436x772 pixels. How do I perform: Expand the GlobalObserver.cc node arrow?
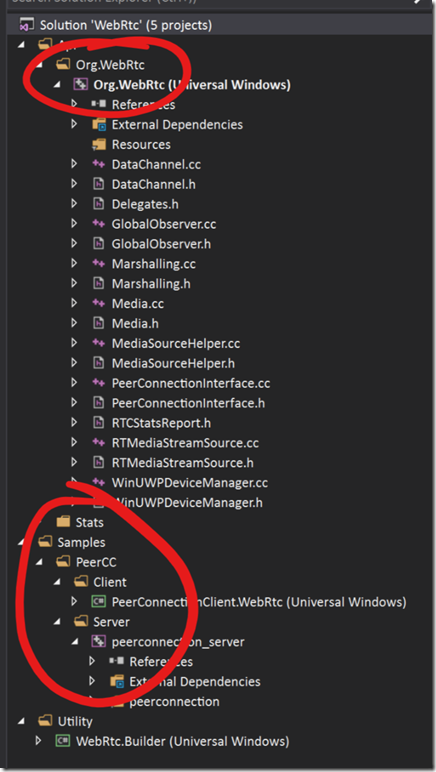[74, 224]
